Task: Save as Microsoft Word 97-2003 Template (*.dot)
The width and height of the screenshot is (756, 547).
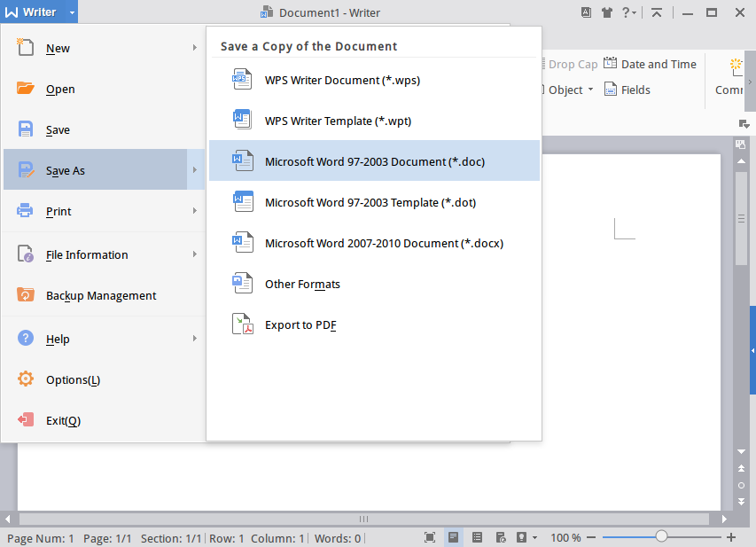Action: (374, 201)
